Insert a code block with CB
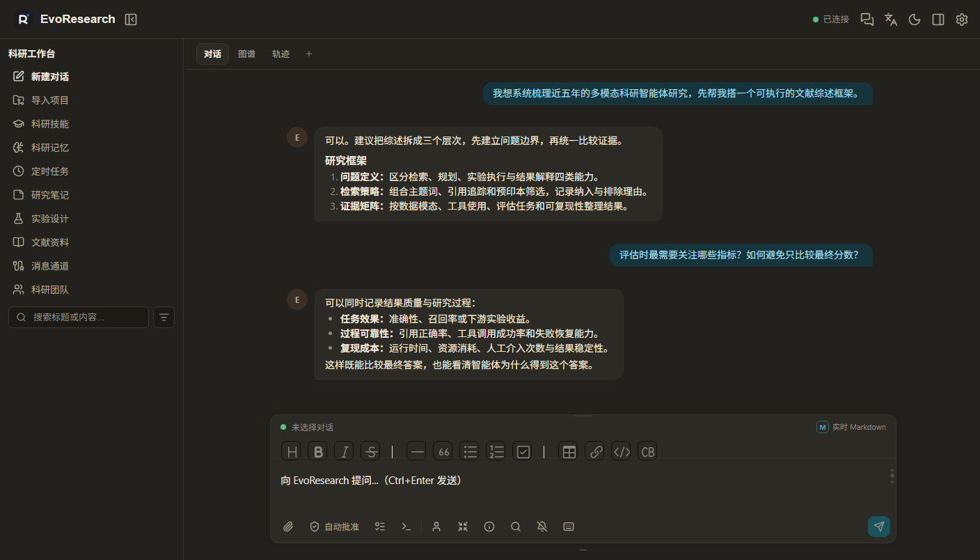980x560 pixels. (x=647, y=451)
